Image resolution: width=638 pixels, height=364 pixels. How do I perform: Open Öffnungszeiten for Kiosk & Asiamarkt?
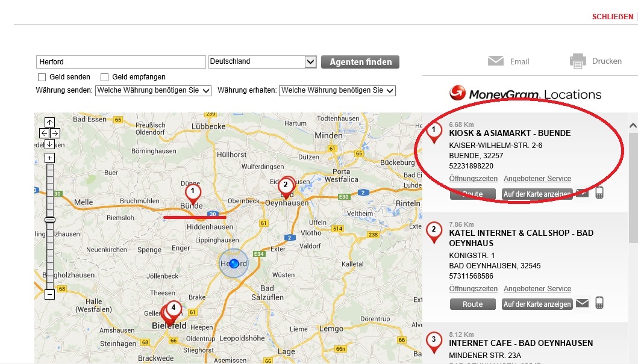tap(473, 179)
